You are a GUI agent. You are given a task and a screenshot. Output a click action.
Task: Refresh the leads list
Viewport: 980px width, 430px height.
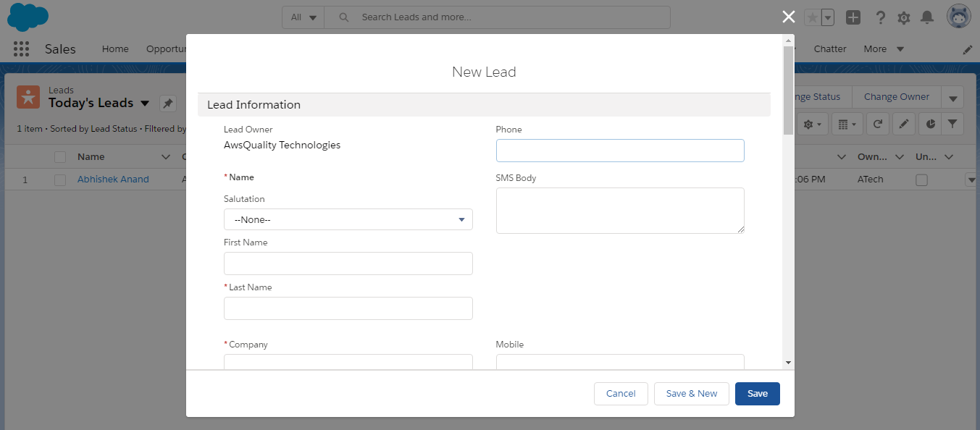pyautogui.click(x=877, y=125)
